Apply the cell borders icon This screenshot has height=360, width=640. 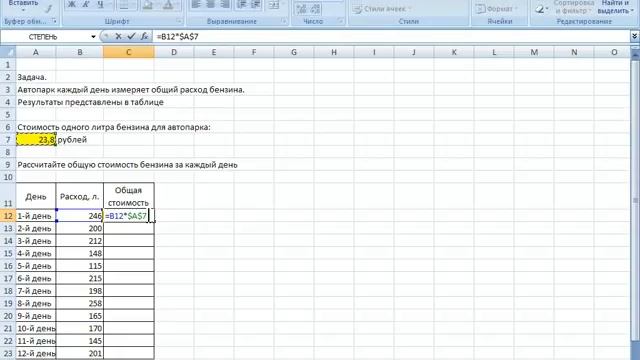point(124,5)
